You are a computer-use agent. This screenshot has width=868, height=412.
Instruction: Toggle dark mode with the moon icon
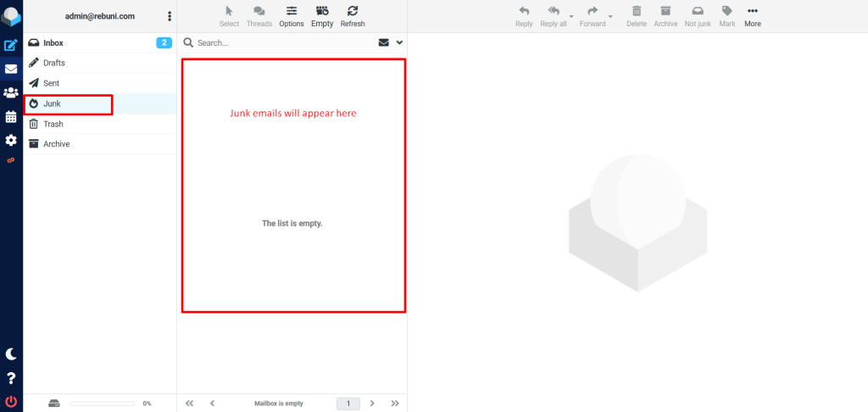(11, 354)
